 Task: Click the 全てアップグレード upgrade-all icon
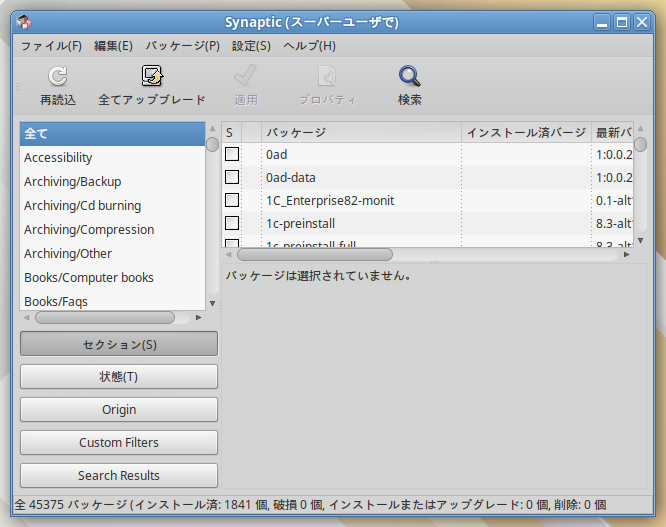(x=152, y=76)
